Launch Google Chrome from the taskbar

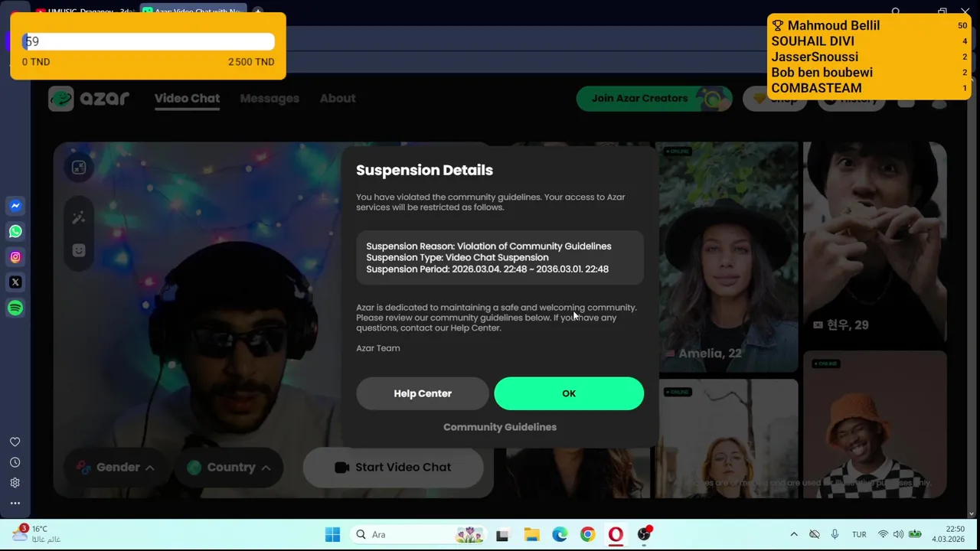tap(587, 534)
